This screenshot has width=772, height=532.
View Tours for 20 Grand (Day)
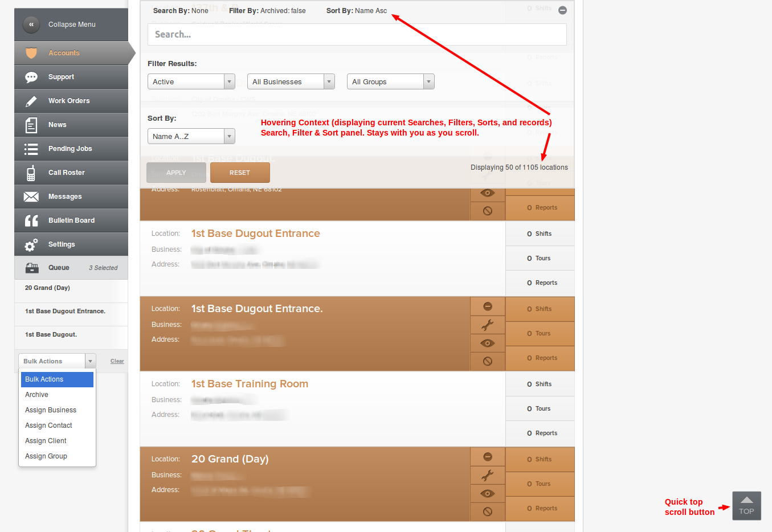[540, 484]
